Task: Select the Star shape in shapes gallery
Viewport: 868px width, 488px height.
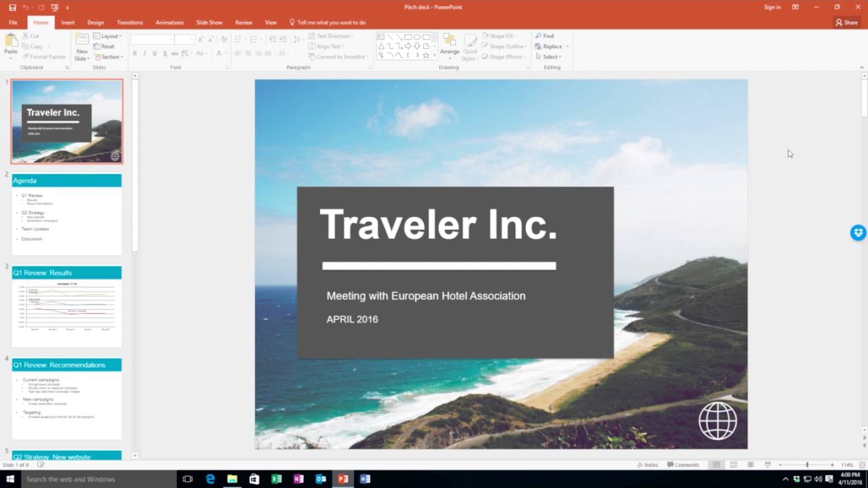Action: coord(426,55)
